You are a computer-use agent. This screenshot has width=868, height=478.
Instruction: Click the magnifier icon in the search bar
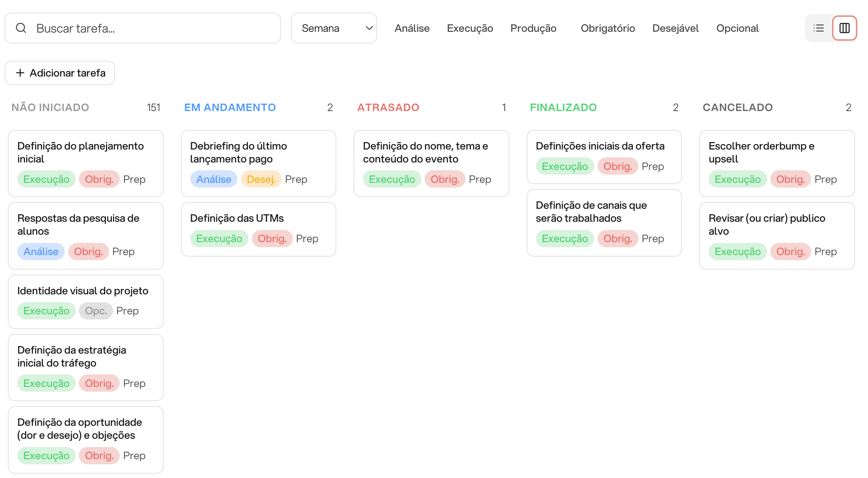(x=22, y=28)
